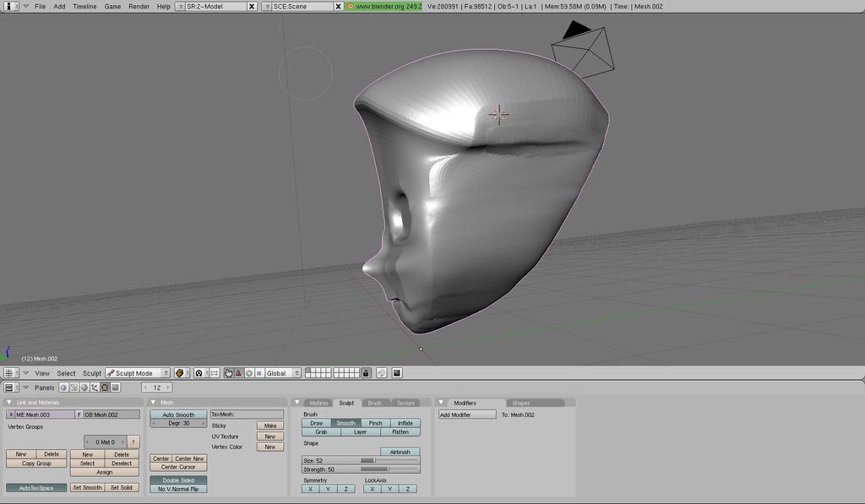Viewport: 865px width, 504px height.
Task: Select the scale manipulator square icon
Action: point(258,373)
